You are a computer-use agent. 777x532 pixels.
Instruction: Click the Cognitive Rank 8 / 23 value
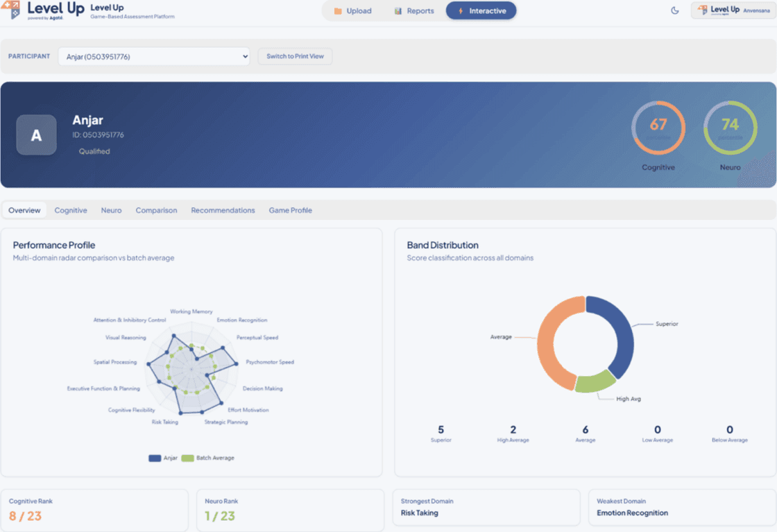pos(25,516)
